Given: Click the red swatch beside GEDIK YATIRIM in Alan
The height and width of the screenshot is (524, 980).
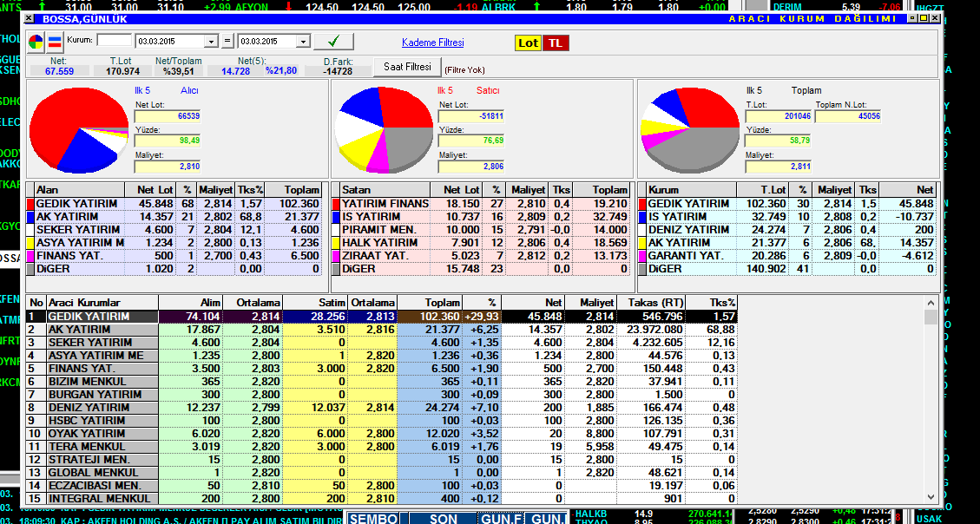Looking at the screenshot, I should (30, 204).
